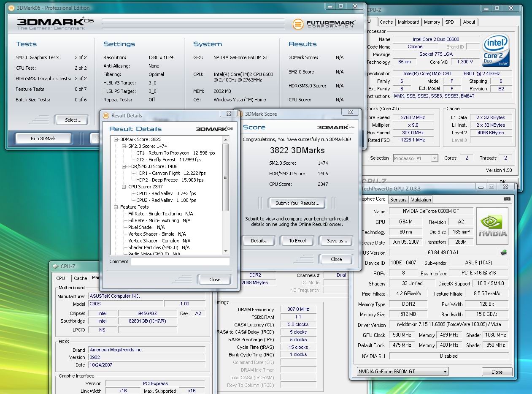The width and height of the screenshot is (532, 394).
Task: Select HDR1 - Canyon Flight row
Action: (171, 173)
